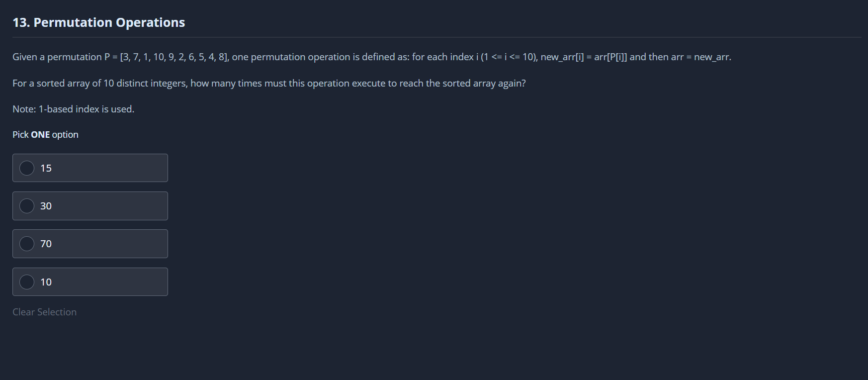This screenshot has height=380, width=868.
Task: Click the Clear Selection link
Action: click(45, 312)
